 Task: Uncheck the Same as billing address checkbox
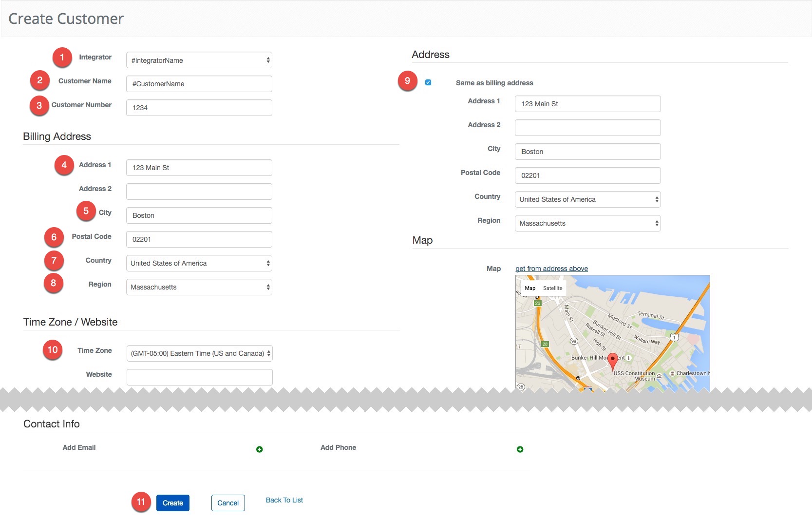point(428,83)
